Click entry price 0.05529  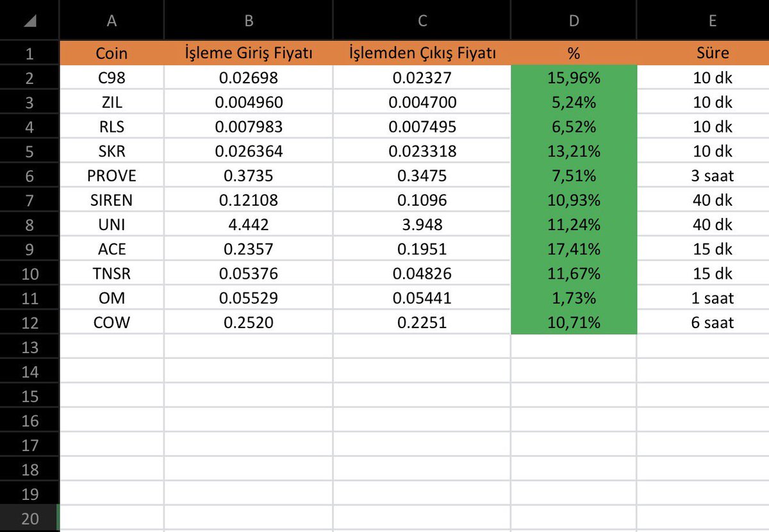249,298
